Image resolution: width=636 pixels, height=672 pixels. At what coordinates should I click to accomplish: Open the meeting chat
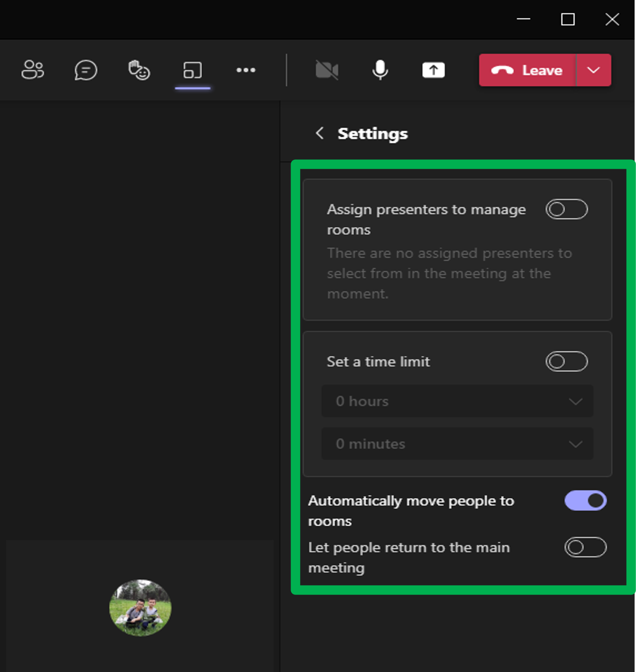[x=85, y=70]
